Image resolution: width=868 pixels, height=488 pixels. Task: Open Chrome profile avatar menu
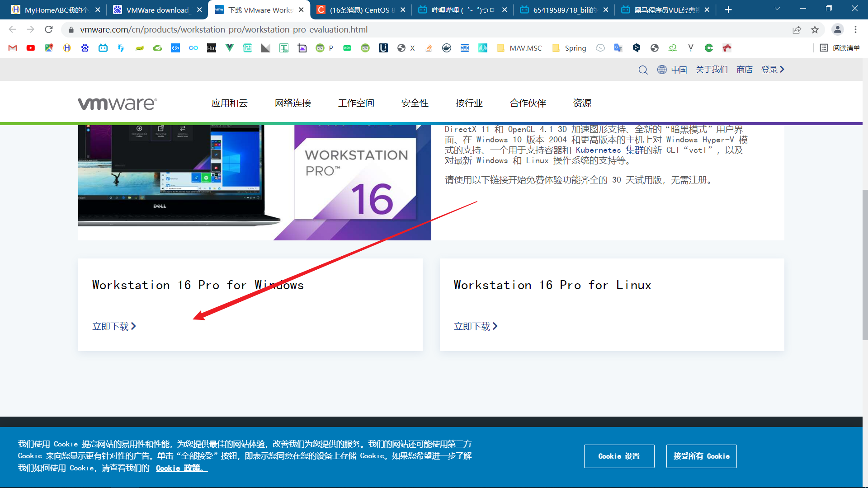tap(838, 29)
